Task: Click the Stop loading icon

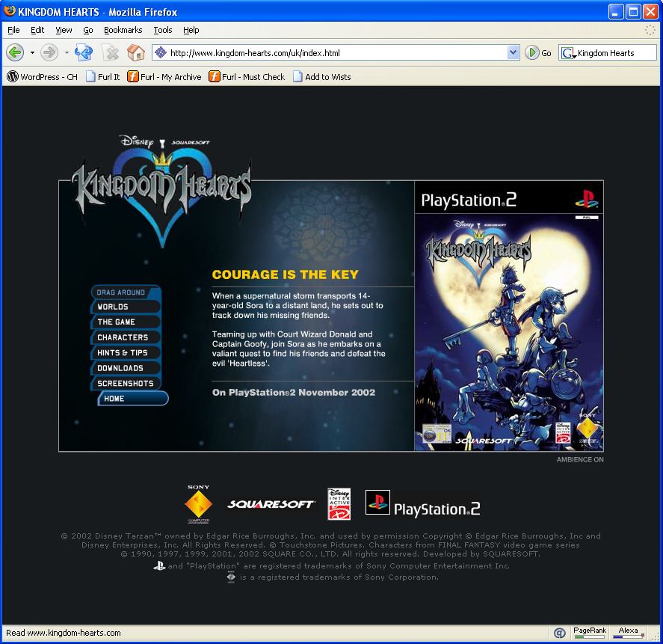Action: pyautogui.click(x=111, y=53)
